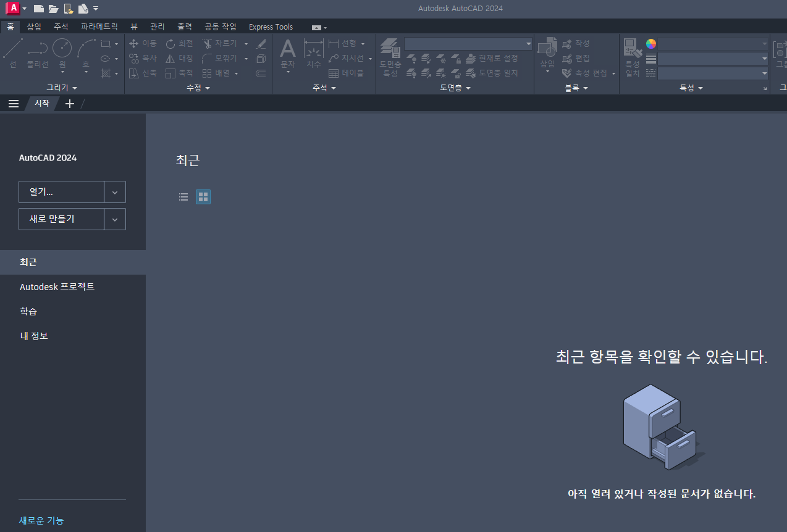Image resolution: width=787 pixels, height=532 pixels.
Task: Select the 선 (Line) tool
Action: [x=13, y=48]
